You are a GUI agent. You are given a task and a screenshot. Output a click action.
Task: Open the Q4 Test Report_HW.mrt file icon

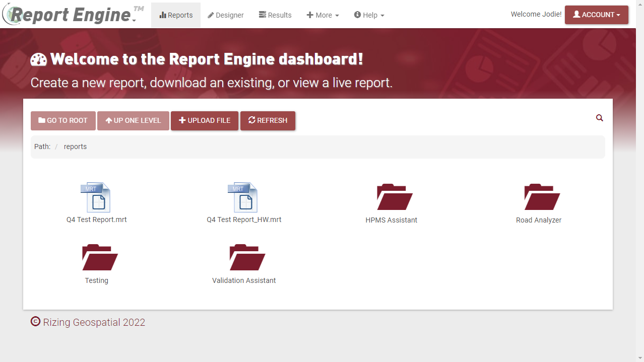tap(243, 197)
